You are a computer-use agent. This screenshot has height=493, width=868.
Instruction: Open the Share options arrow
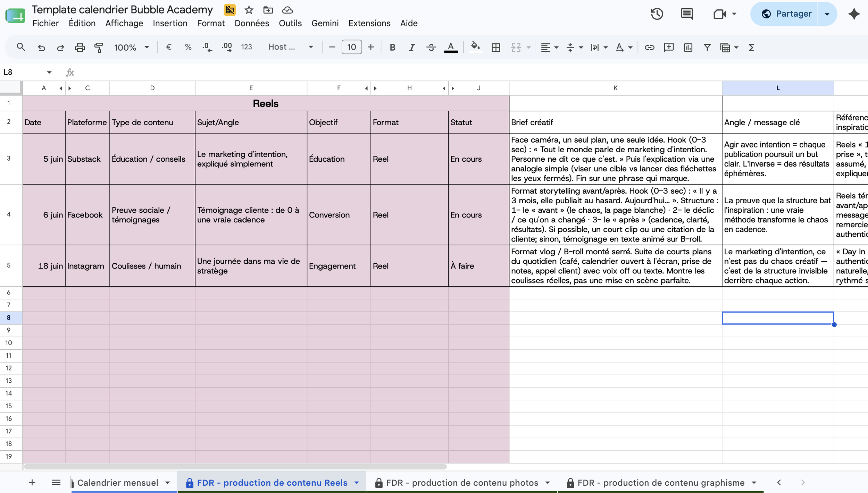pyautogui.click(x=827, y=14)
